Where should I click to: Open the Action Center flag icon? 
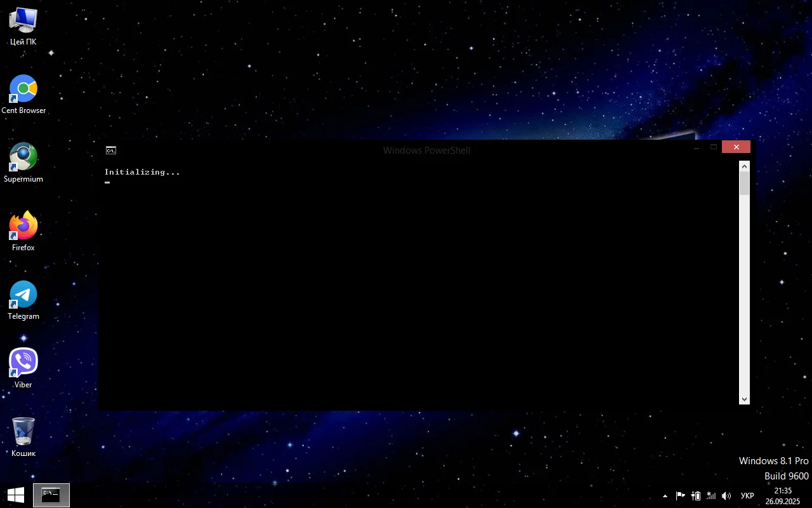680,496
